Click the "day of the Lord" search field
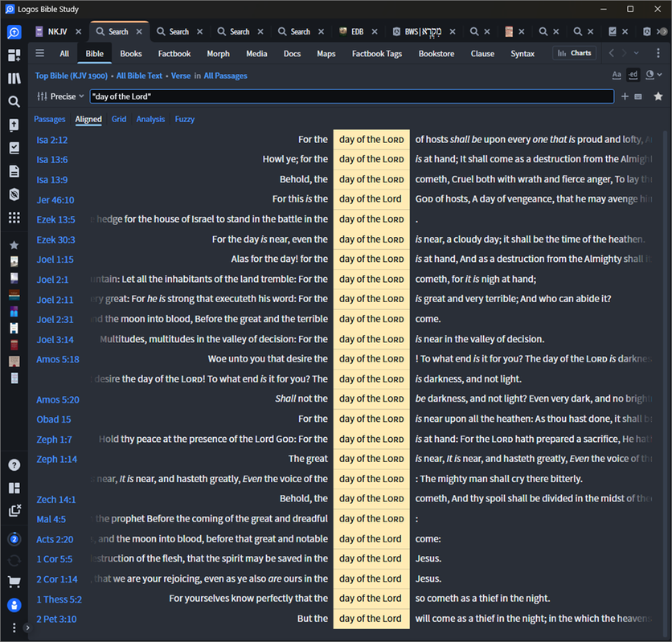The height and width of the screenshot is (642, 672). coord(351,96)
